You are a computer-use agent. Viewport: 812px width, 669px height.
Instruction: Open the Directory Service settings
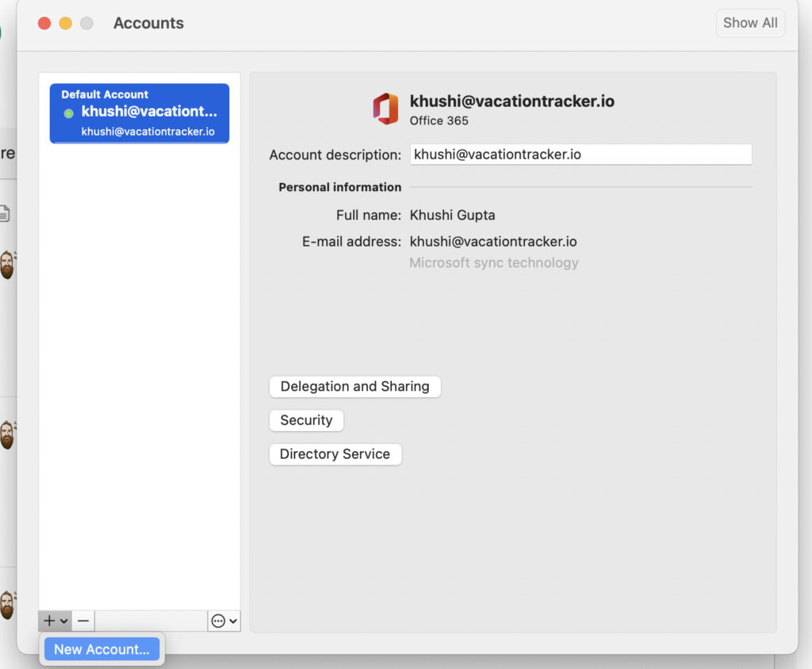point(335,454)
